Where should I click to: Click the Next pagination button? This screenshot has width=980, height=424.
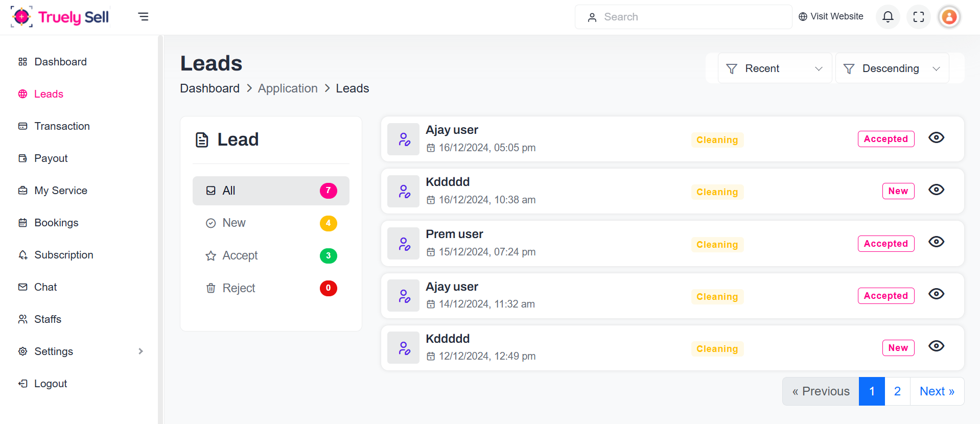click(x=937, y=391)
